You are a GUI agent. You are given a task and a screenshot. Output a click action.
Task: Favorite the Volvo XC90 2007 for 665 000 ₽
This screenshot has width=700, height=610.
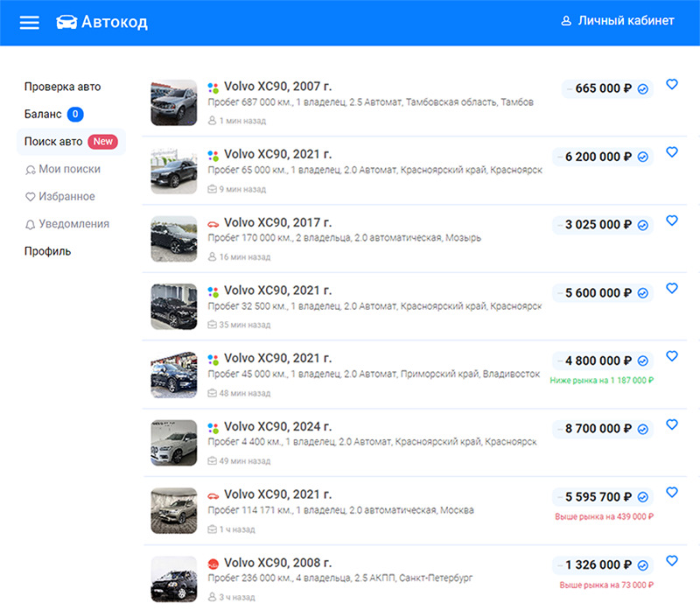coord(672,84)
